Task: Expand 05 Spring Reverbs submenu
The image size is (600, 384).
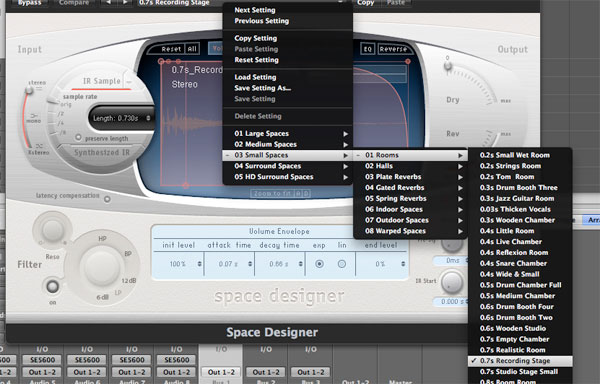Action: click(x=410, y=199)
